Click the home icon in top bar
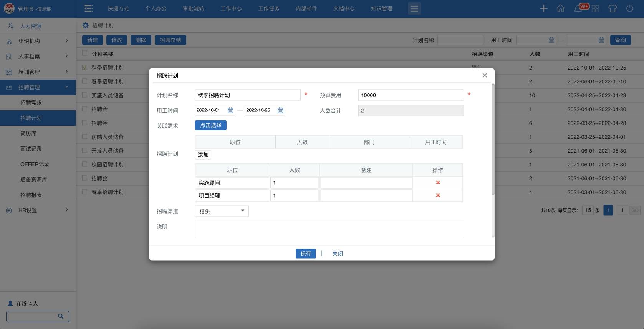The width and height of the screenshot is (644, 329). [x=561, y=8]
